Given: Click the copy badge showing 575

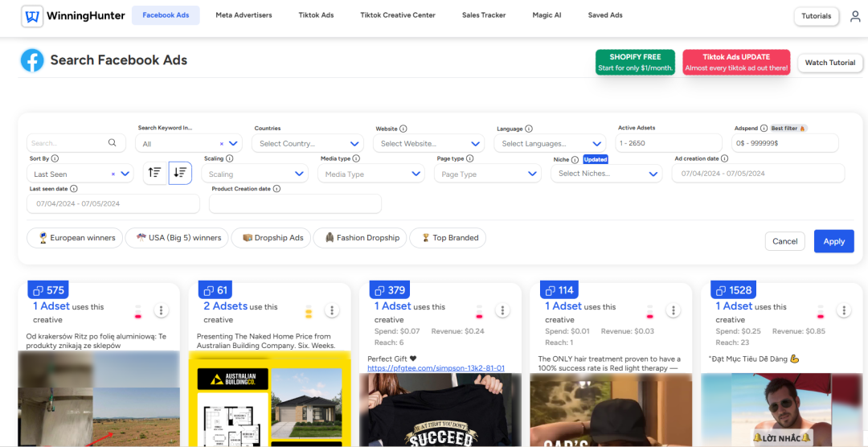Looking at the screenshot, I should tap(48, 290).
